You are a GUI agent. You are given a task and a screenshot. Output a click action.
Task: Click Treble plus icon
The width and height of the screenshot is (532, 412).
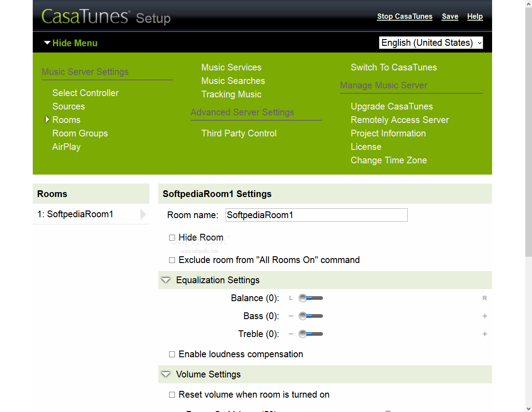pyautogui.click(x=484, y=334)
